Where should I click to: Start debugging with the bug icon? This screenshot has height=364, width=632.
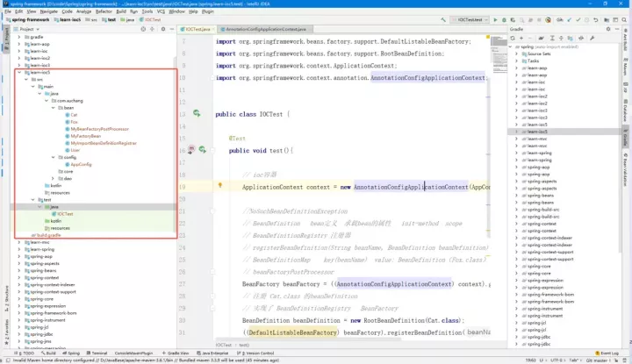coord(504,19)
